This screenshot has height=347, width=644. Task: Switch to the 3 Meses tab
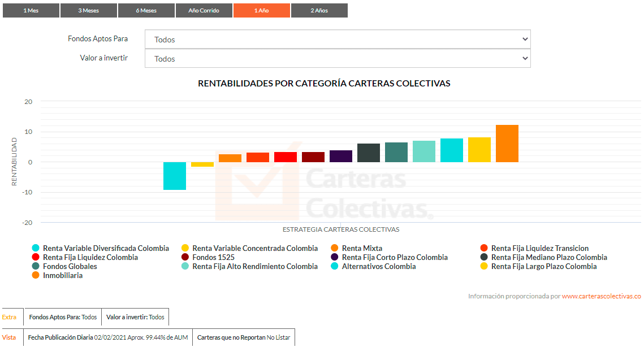[89, 10]
